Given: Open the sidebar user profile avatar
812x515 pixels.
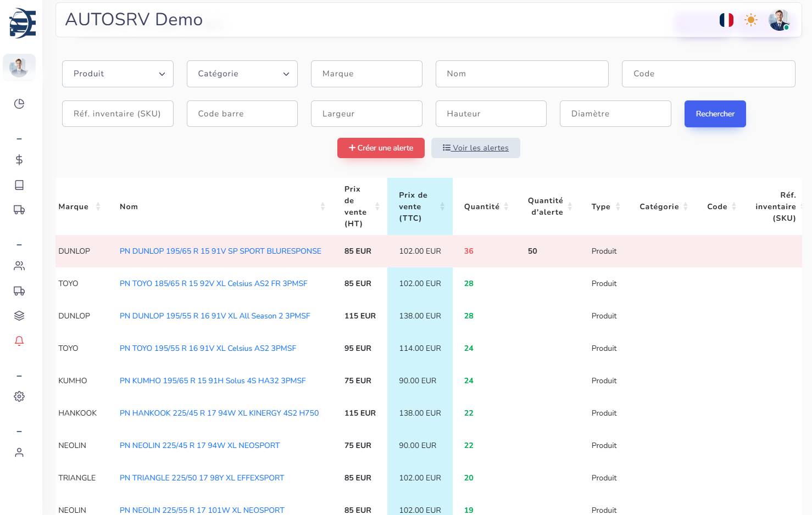Looking at the screenshot, I should coord(19,67).
